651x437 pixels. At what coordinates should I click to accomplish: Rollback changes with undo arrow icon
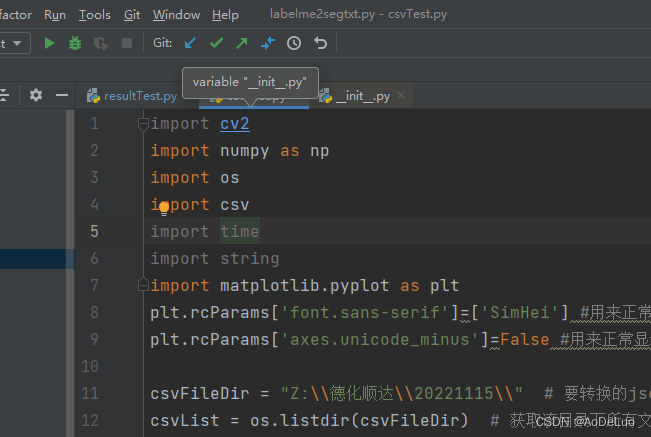coord(320,43)
